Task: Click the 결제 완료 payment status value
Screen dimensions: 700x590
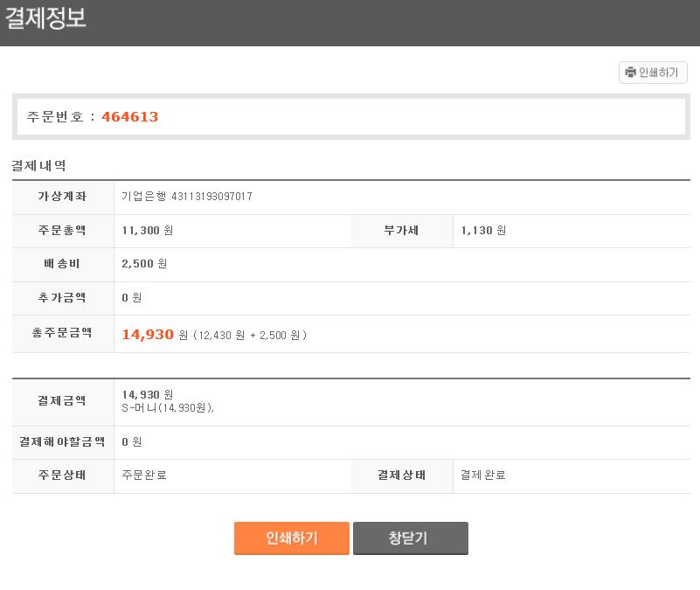Action: 483,475
